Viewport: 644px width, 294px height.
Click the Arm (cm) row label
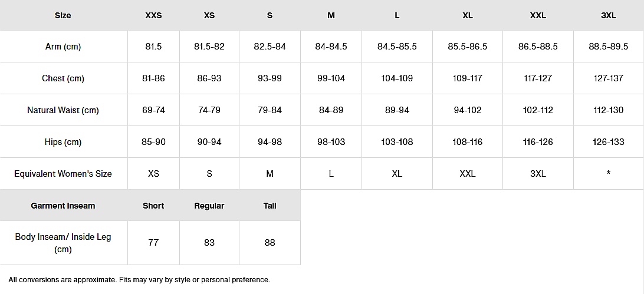(63, 47)
